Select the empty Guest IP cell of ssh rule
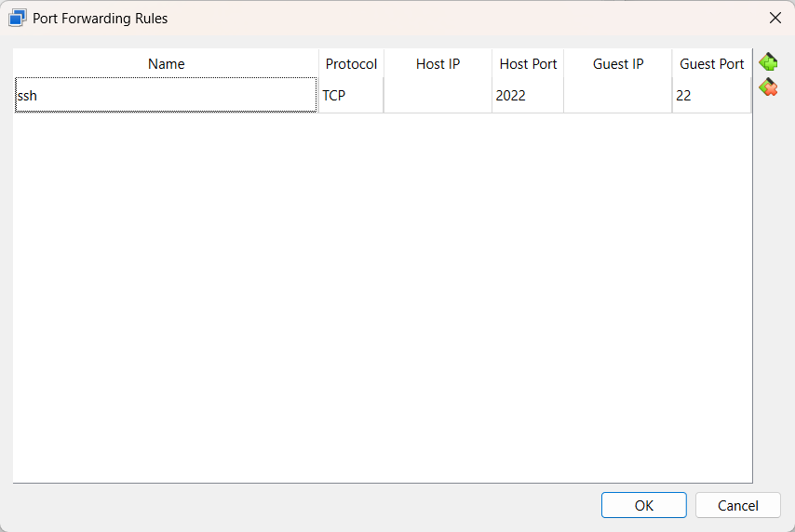 click(617, 95)
